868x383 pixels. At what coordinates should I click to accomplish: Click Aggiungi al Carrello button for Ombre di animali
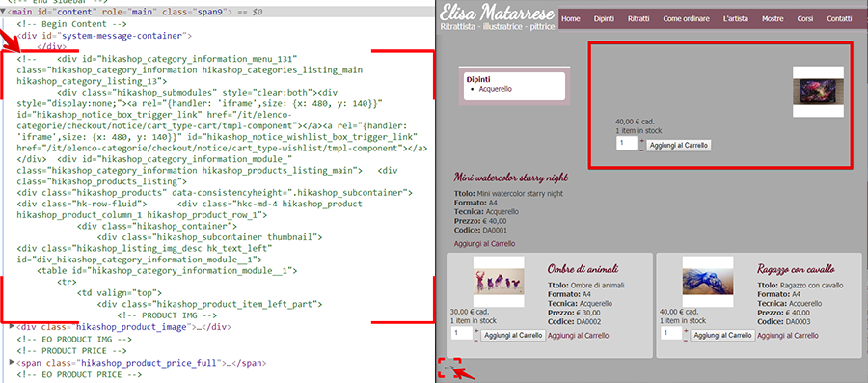click(x=513, y=335)
